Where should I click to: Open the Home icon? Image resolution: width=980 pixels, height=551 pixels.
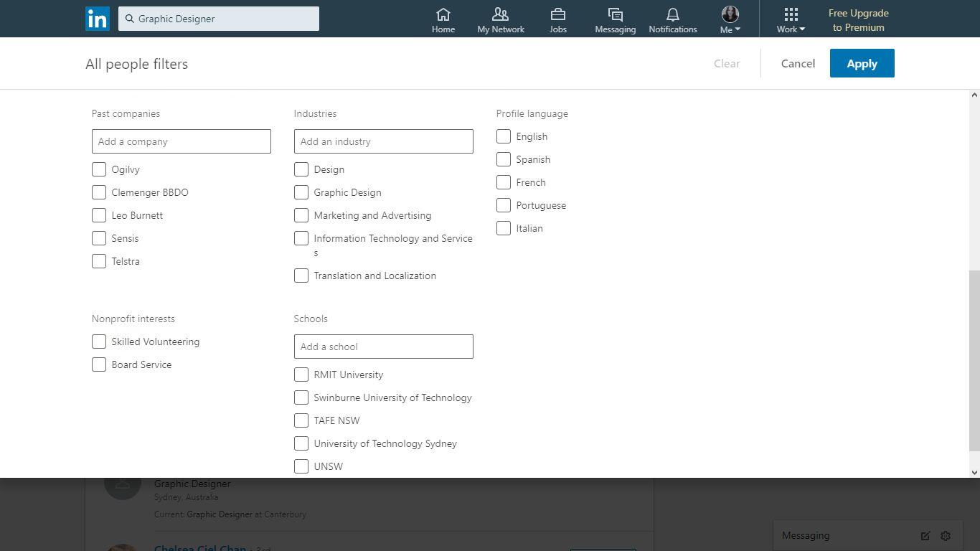tap(443, 14)
